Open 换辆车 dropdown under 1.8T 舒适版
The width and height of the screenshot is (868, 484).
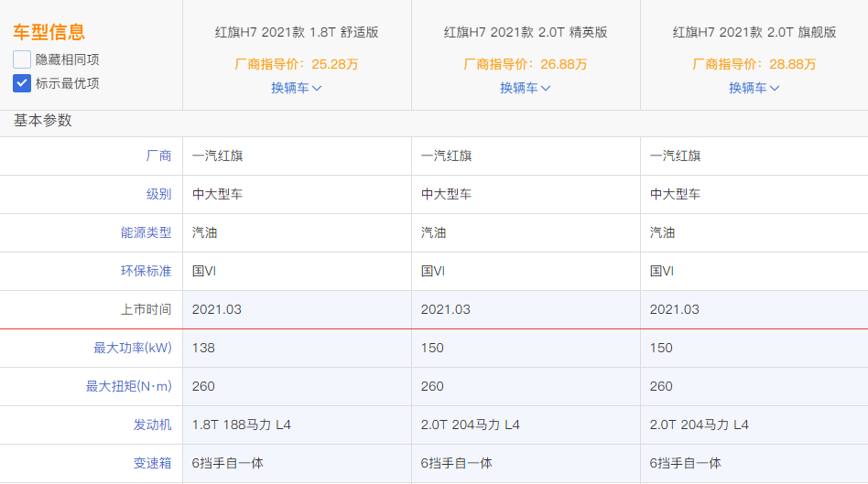[296, 88]
